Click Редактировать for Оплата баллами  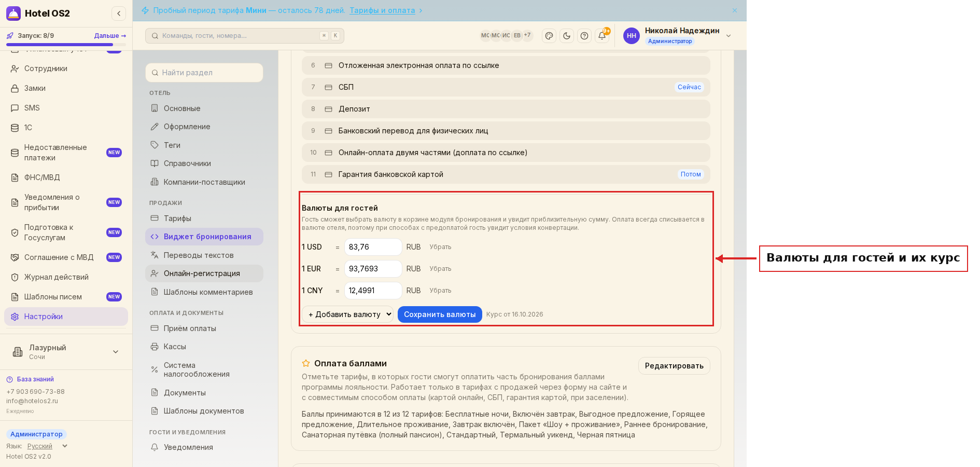click(x=674, y=366)
